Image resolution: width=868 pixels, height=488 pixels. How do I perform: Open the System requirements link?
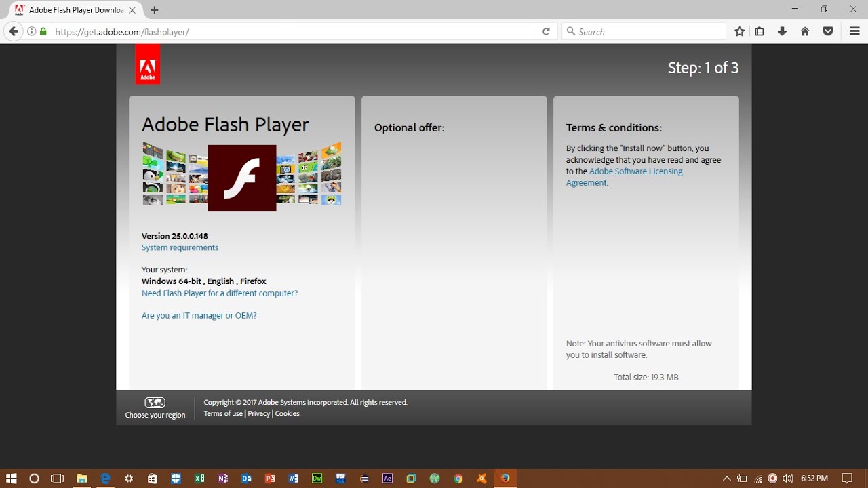coord(180,247)
